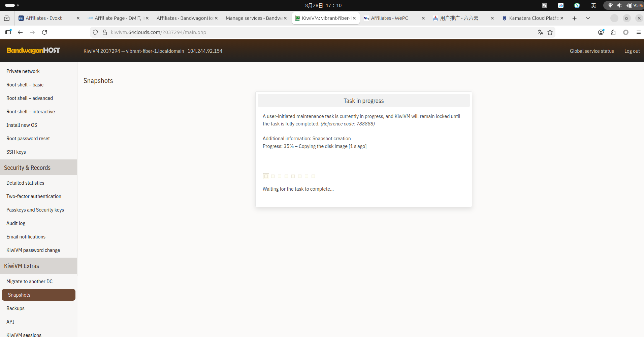Viewport: 644px width, 337px height.
Task: Open Backups page
Action: pos(15,308)
